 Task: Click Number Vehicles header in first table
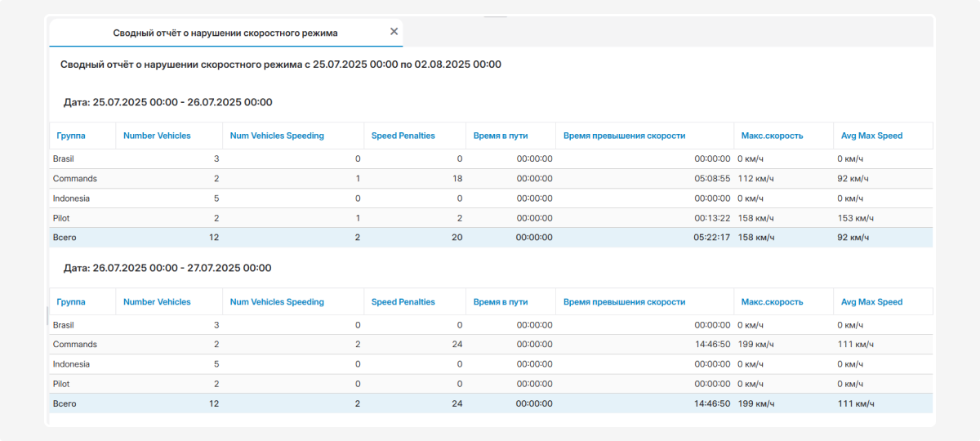click(157, 136)
